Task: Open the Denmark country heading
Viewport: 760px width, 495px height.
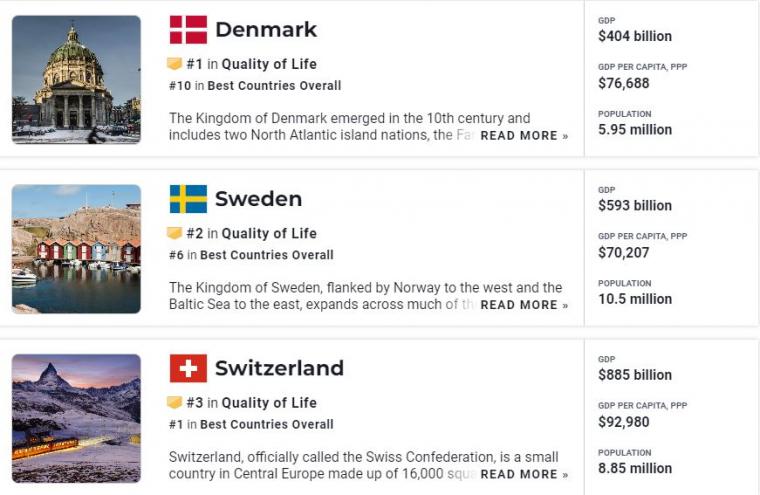Action: pos(266,30)
